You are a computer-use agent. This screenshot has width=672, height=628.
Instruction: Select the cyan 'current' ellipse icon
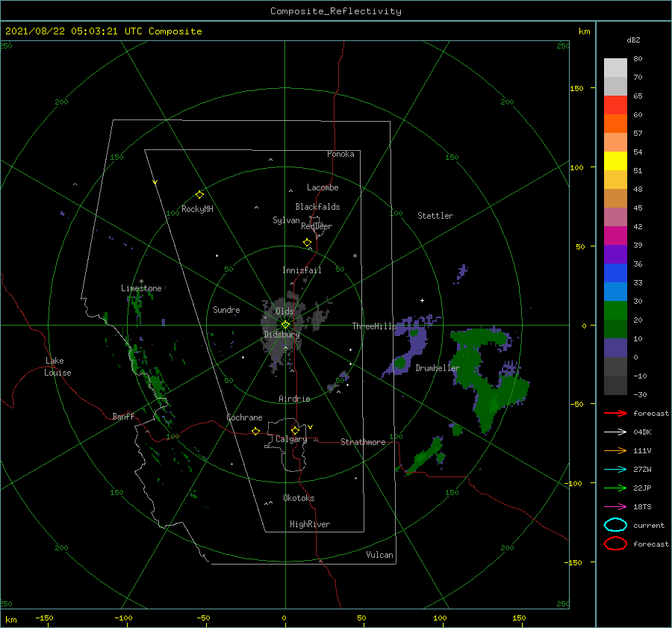615,525
